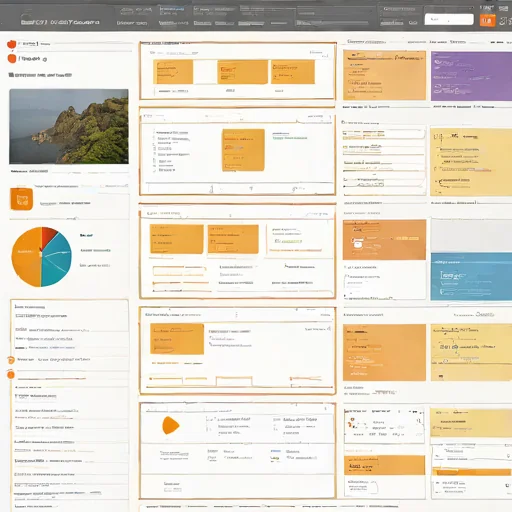
Task: Click the white search field in the header
Action: pyautogui.click(x=449, y=19)
